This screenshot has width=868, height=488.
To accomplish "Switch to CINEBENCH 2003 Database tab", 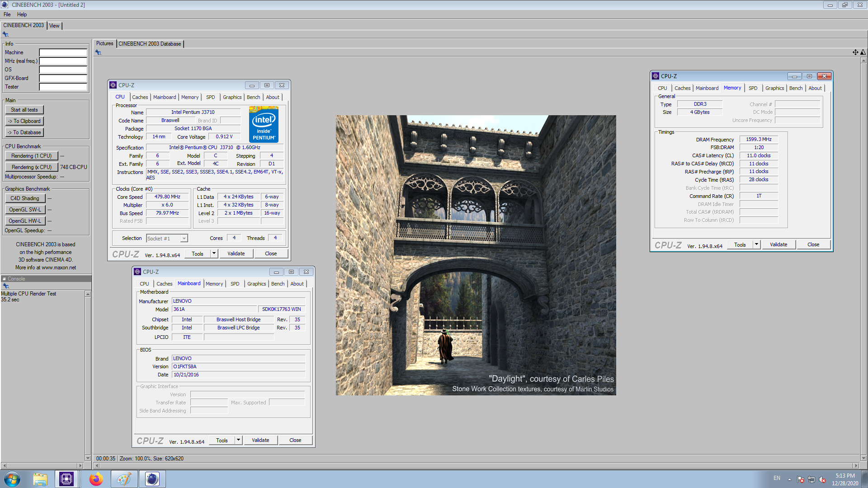I will click(x=150, y=44).
